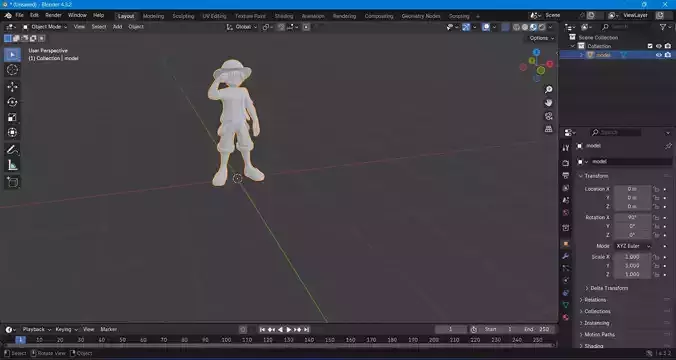Select the Transform tool
Image resolution: width=676 pixels, height=360 pixels.
[13, 133]
